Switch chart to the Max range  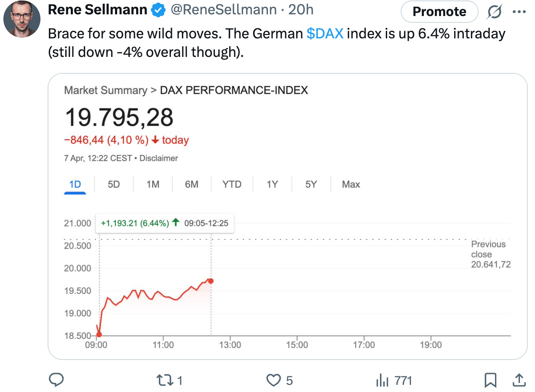[351, 185]
